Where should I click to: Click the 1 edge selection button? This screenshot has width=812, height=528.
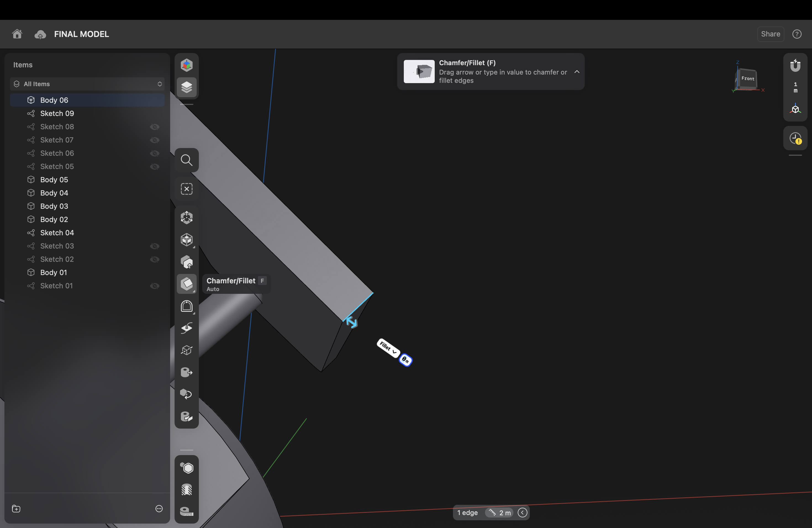pyautogui.click(x=467, y=513)
